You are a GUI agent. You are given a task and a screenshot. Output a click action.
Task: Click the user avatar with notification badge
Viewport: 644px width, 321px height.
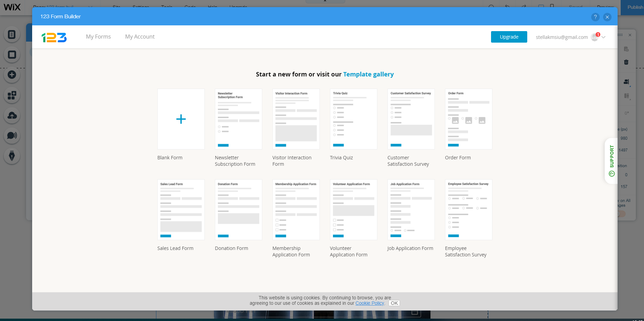click(595, 37)
